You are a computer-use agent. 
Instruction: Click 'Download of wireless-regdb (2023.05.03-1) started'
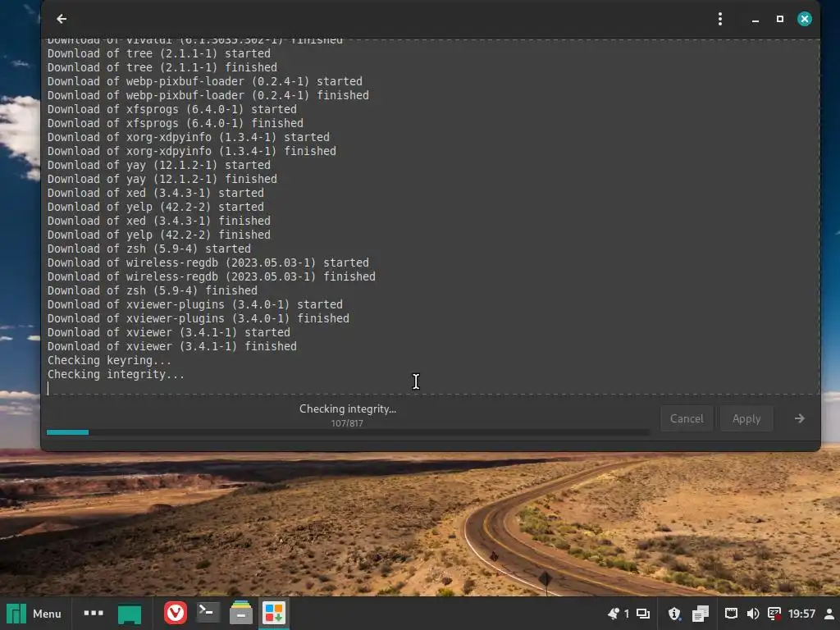click(x=208, y=263)
